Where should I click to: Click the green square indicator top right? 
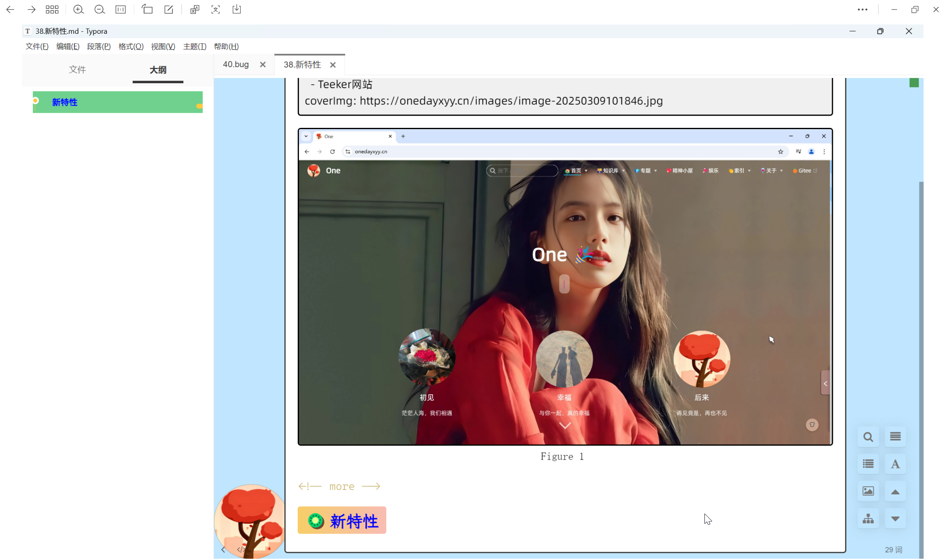point(914,83)
